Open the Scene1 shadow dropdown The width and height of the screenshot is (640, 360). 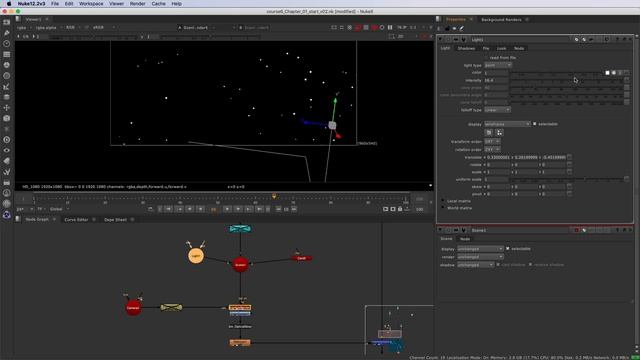476,265
